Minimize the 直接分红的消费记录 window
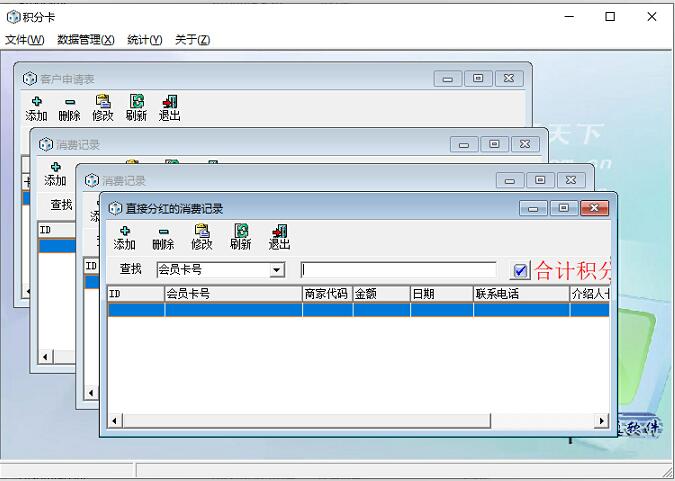 click(533, 208)
